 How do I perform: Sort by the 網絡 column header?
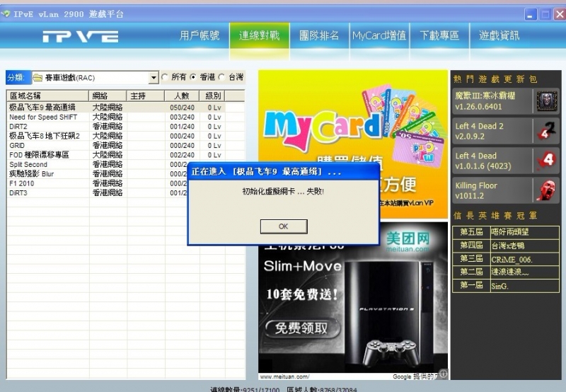pyautogui.click(x=108, y=96)
